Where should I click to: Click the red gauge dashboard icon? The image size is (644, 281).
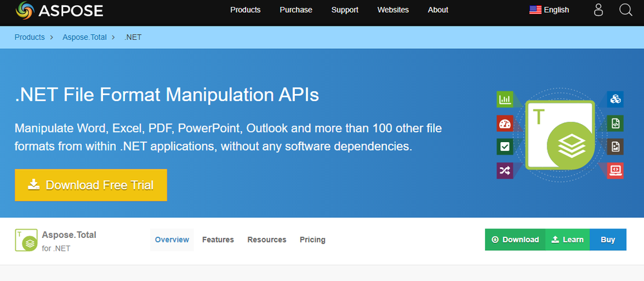504,123
